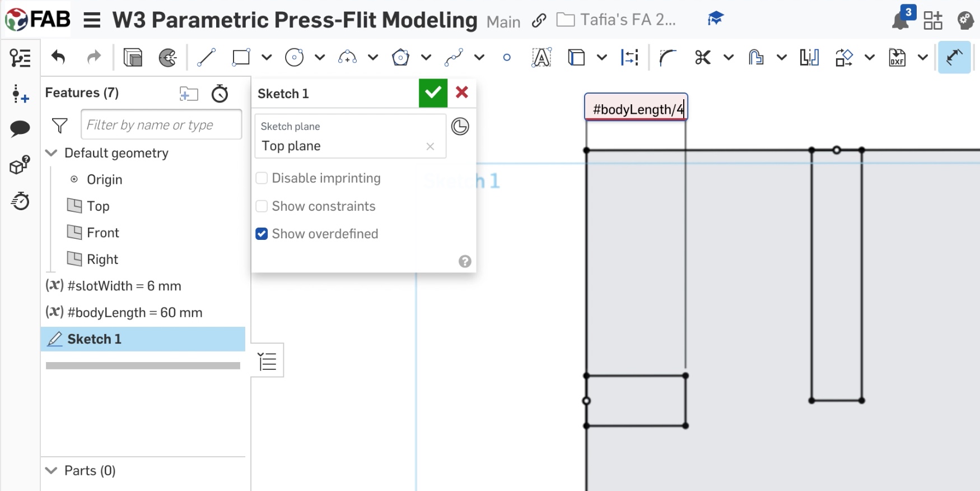Select the Trim scissors tool
This screenshot has width=980, height=491.
(703, 57)
